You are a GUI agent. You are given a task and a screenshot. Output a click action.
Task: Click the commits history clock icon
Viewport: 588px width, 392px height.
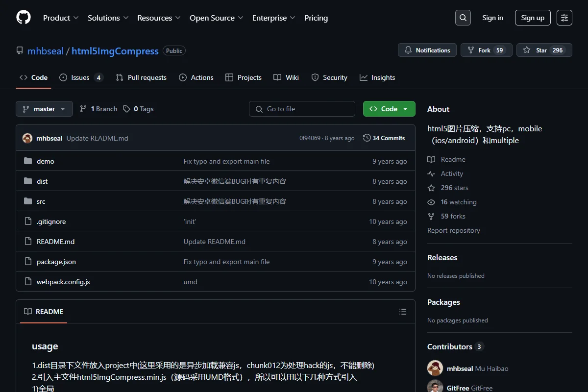[x=367, y=138]
